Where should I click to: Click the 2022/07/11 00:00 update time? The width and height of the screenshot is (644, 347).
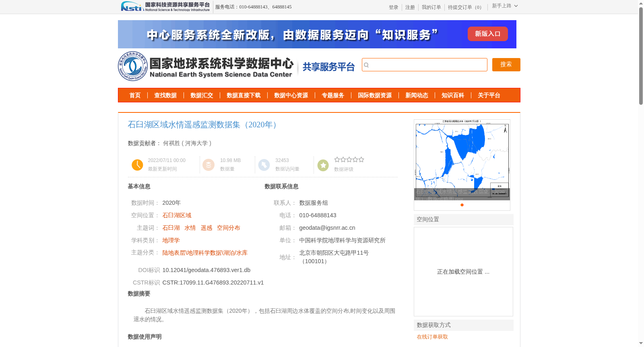(167, 160)
